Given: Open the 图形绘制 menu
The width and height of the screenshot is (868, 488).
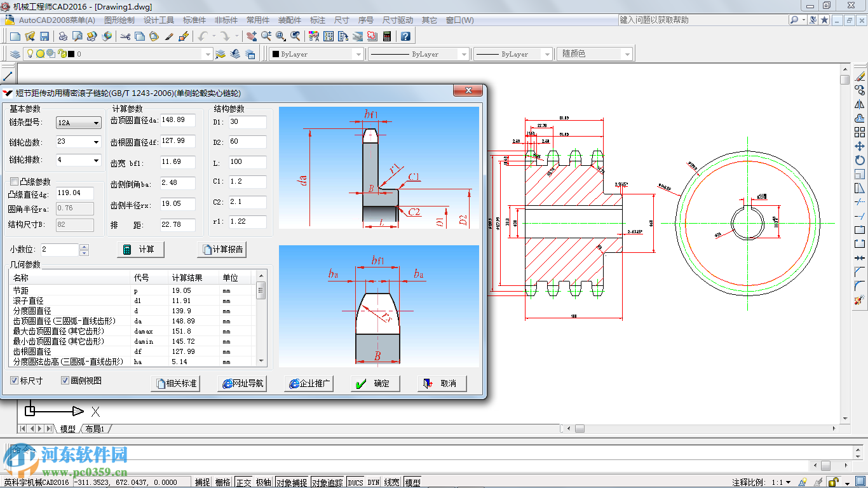Looking at the screenshot, I should 119,20.
